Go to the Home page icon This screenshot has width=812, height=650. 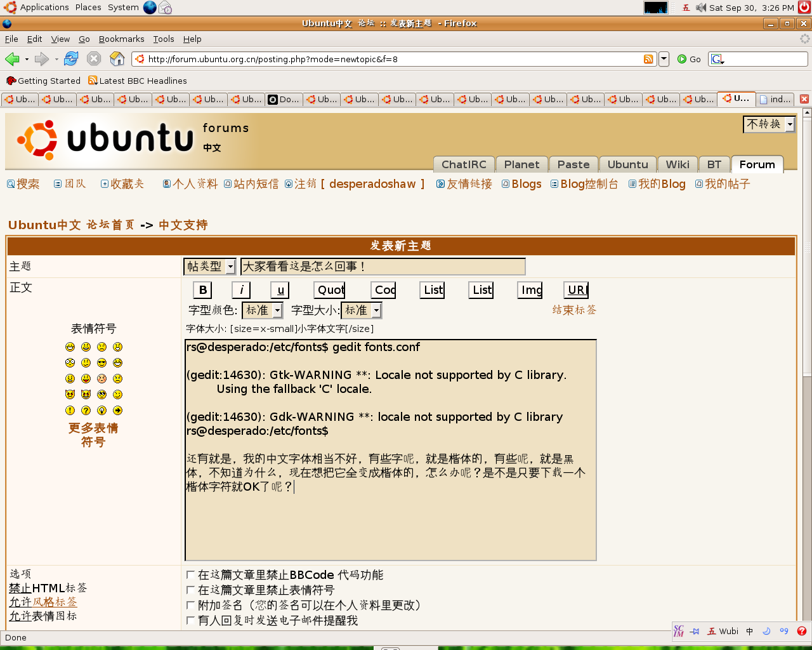117,58
